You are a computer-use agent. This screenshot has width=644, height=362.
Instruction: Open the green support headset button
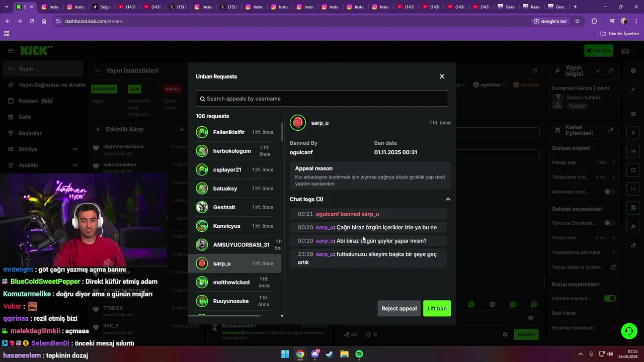point(629,331)
